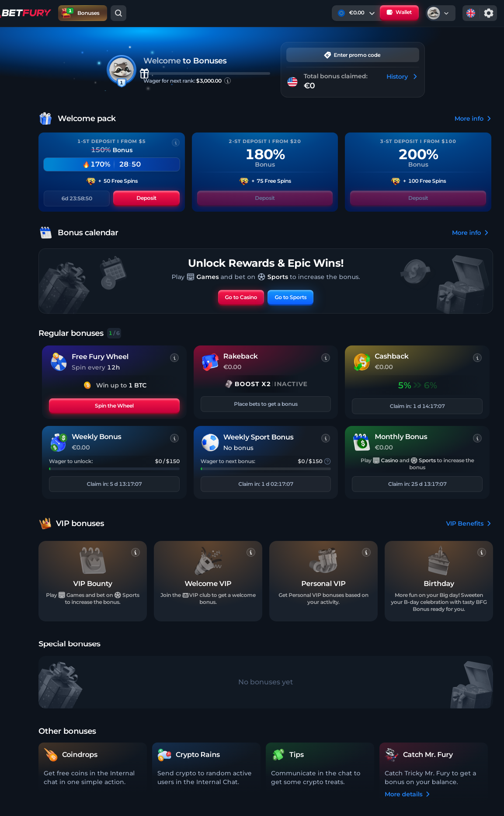
Task: Click the BetFury logo
Action: point(26,13)
